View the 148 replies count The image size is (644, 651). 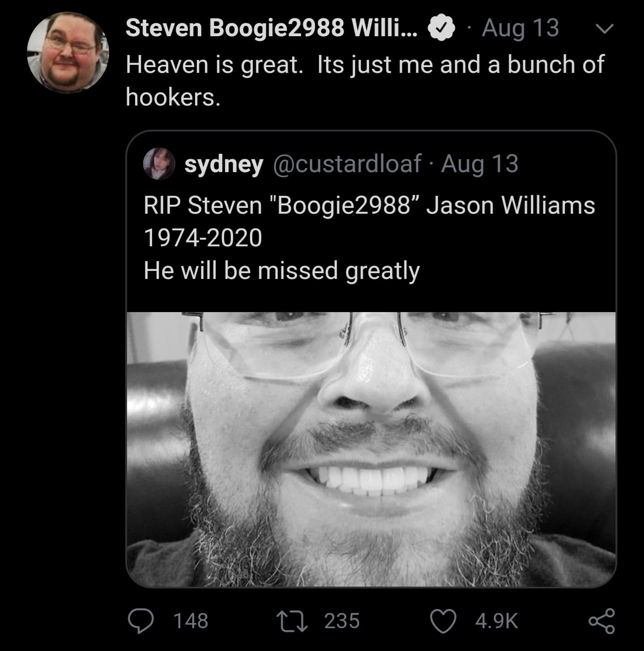click(x=191, y=621)
